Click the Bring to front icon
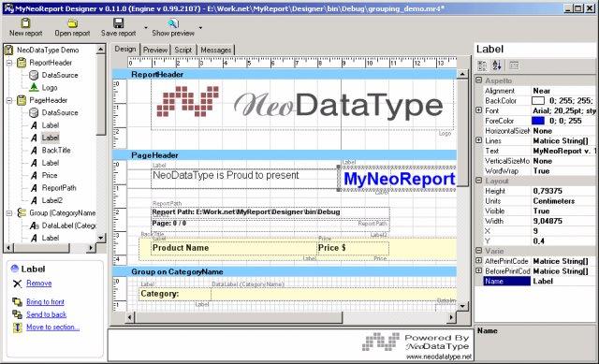599x364 pixels. (x=17, y=301)
